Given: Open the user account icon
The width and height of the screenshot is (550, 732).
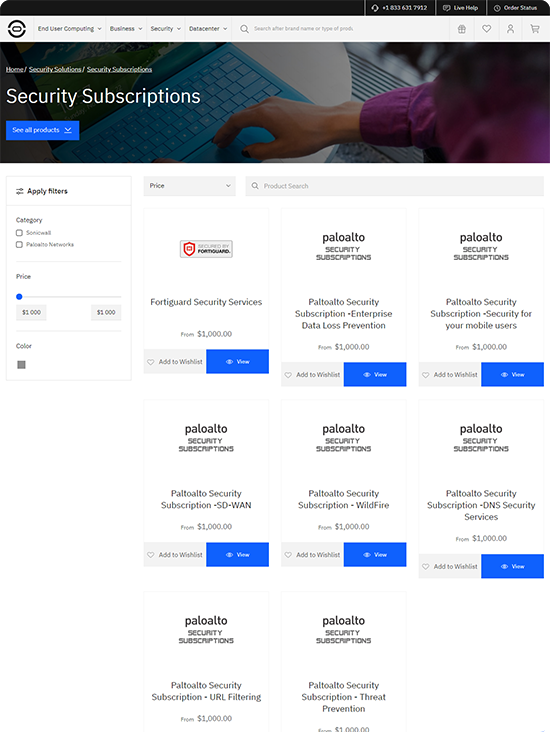Looking at the screenshot, I should click(510, 29).
